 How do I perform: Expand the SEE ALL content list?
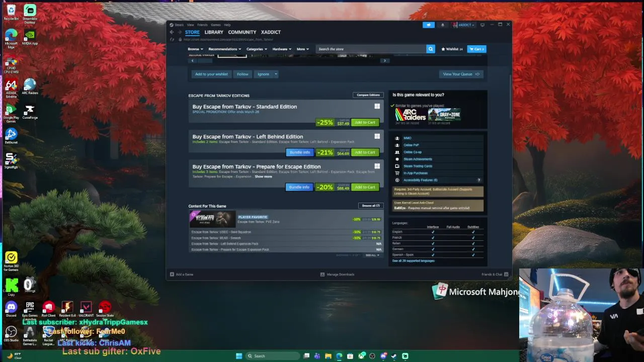[372, 255]
